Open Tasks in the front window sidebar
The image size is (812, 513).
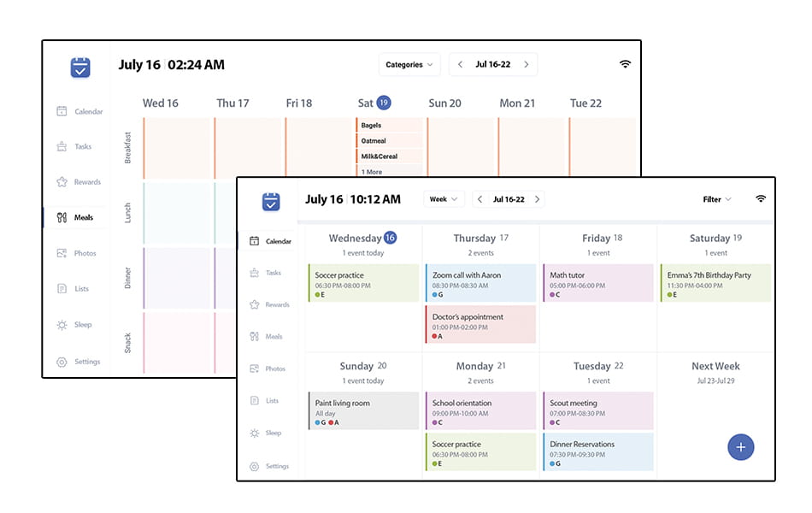[x=266, y=273]
